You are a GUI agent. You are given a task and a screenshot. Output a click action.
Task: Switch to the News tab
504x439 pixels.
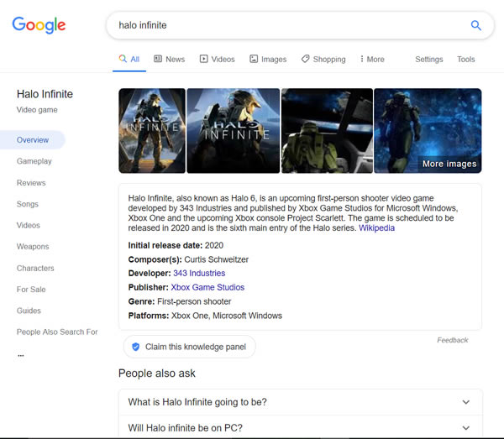point(170,59)
